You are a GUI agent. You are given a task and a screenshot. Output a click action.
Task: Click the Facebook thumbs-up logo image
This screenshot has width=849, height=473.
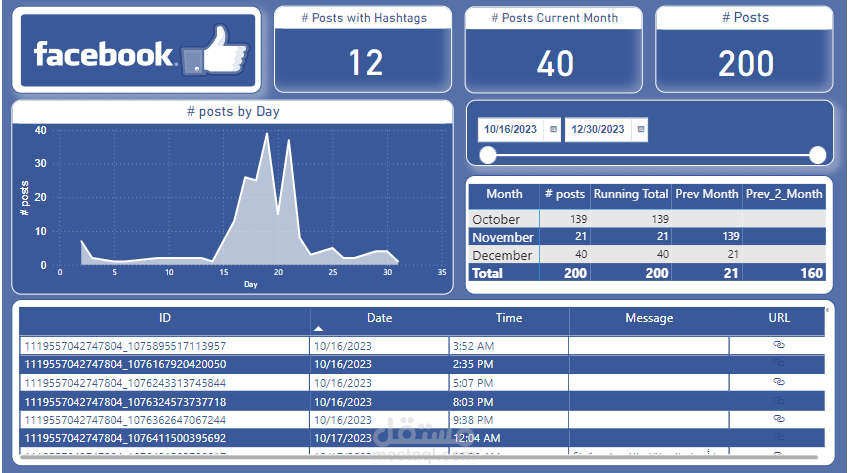click(x=215, y=50)
